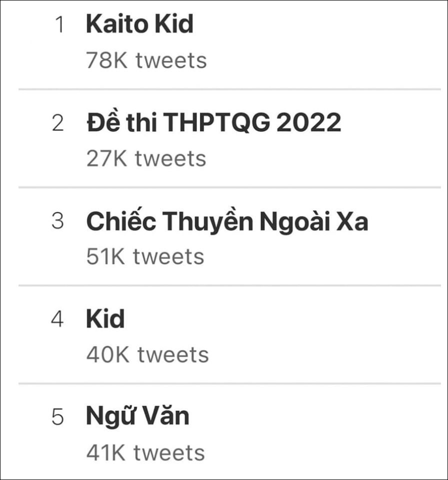Click the year 2022 in the exam trend
The width and height of the screenshot is (448, 480).
308,122
